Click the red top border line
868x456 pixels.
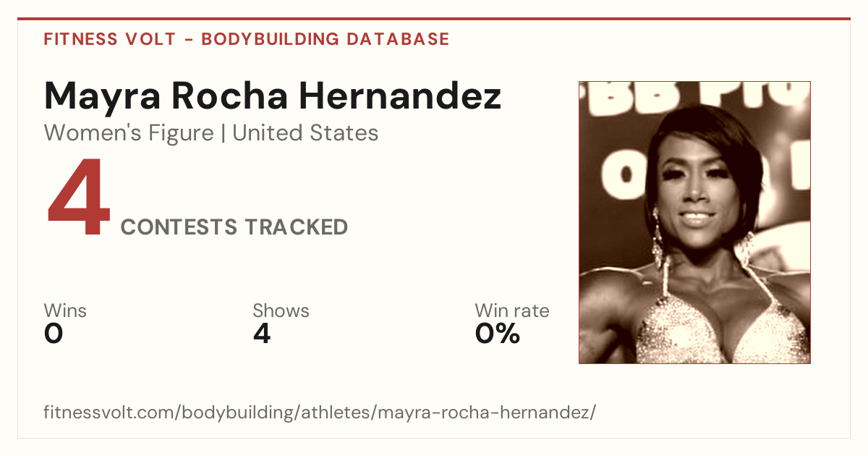point(434,19)
